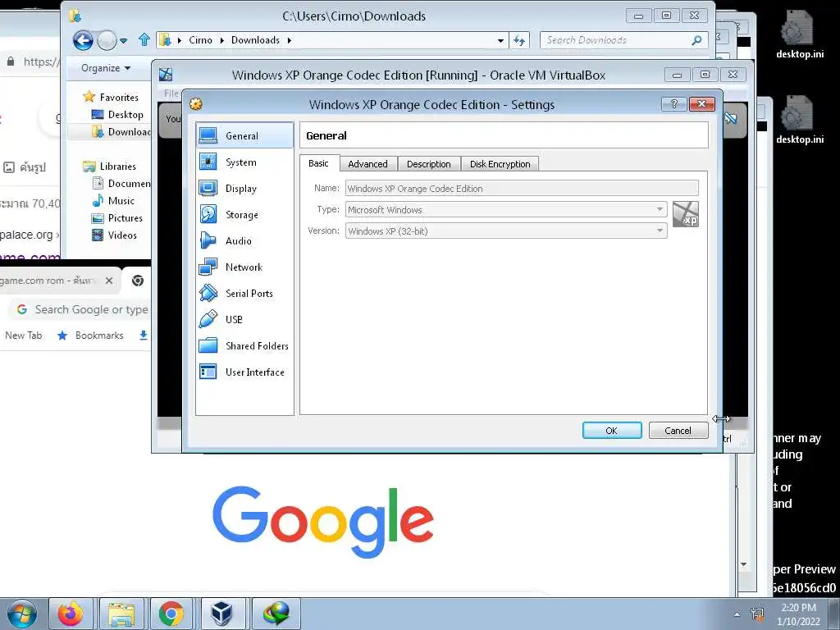
Task: Open the Audio settings category
Action: click(244, 240)
